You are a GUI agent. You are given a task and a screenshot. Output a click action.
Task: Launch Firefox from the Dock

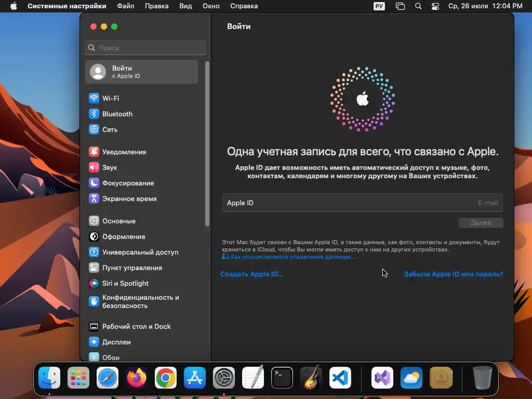pos(137,378)
